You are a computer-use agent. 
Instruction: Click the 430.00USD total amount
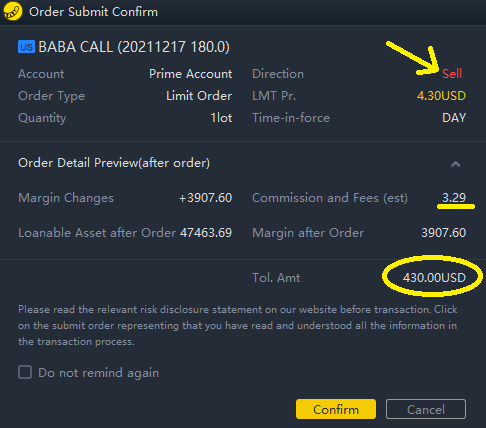coord(434,278)
